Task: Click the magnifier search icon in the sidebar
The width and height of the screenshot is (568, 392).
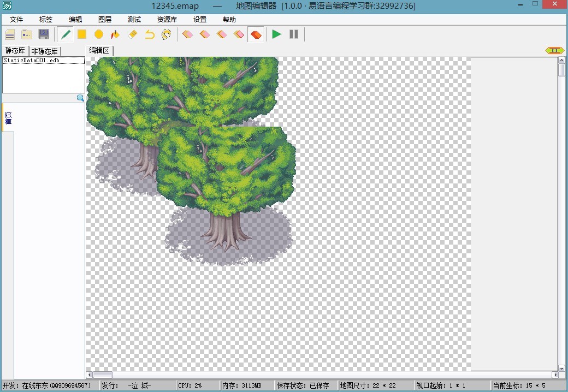Action: click(80, 98)
